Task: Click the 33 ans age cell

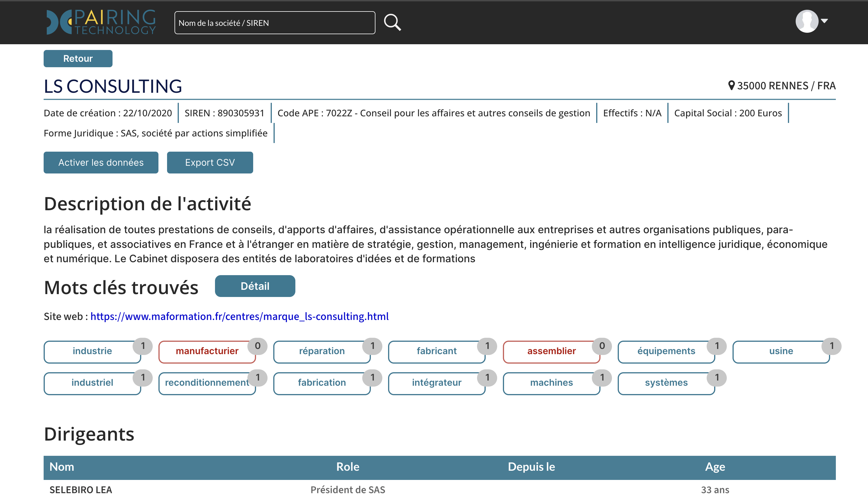Action: 715,490
